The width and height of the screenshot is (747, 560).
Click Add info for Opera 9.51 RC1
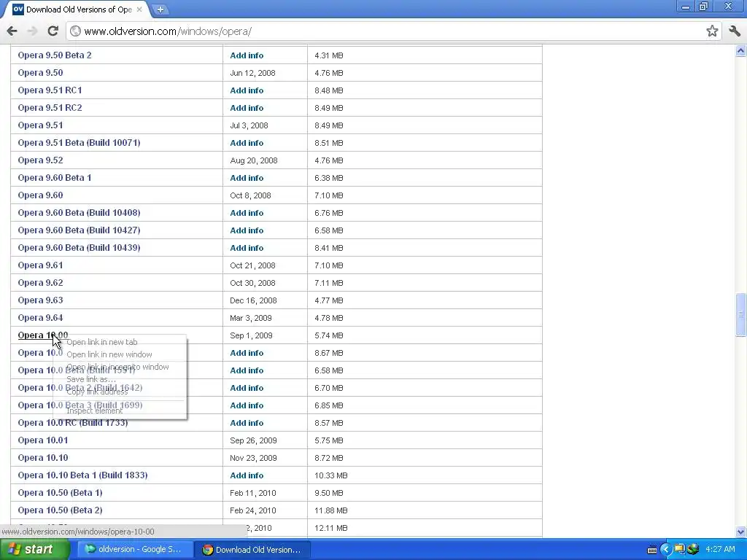click(x=247, y=90)
